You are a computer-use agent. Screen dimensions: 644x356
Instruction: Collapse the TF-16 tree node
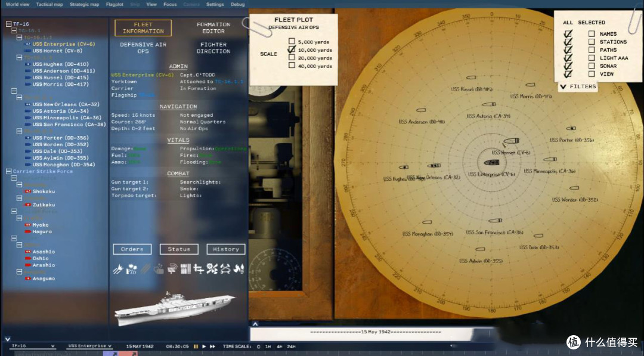8,24
